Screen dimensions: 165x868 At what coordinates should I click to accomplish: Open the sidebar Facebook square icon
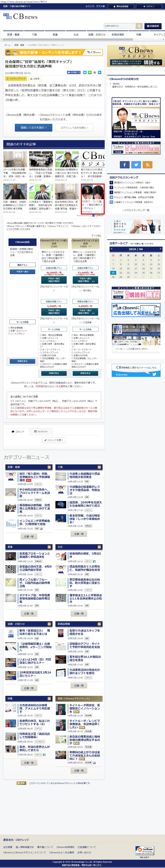[125, 165]
